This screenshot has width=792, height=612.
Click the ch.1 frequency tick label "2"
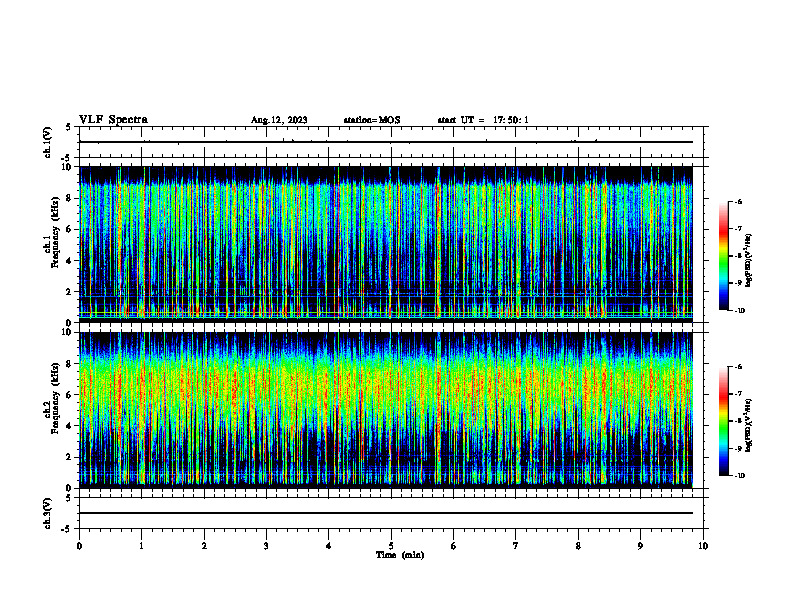(x=69, y=291)
